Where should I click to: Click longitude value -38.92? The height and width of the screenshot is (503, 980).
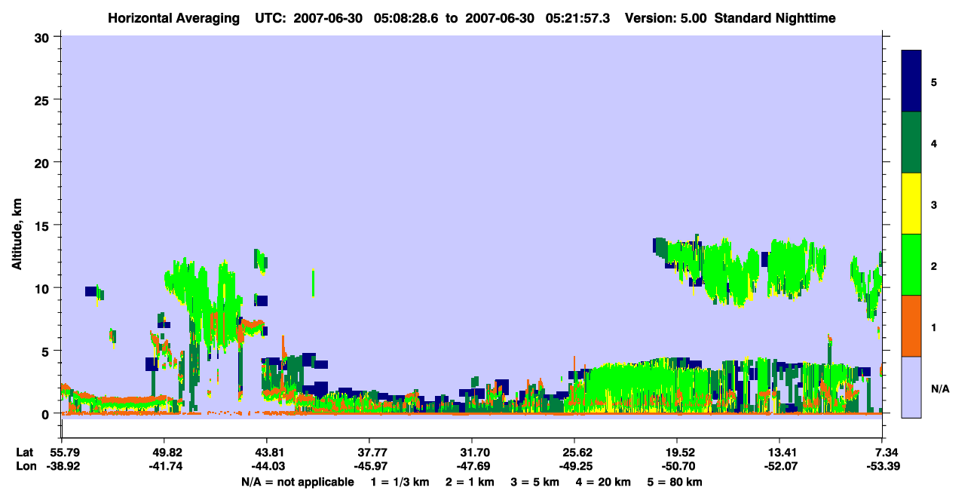pos(62,466)
